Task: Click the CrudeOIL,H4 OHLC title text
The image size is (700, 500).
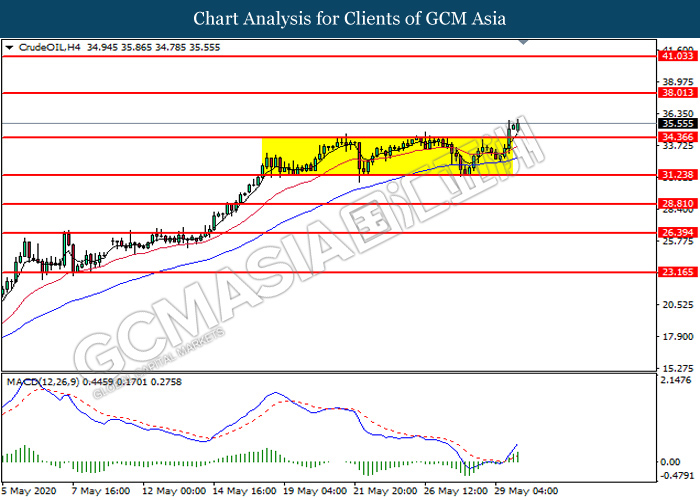Action: click(119, 47)
